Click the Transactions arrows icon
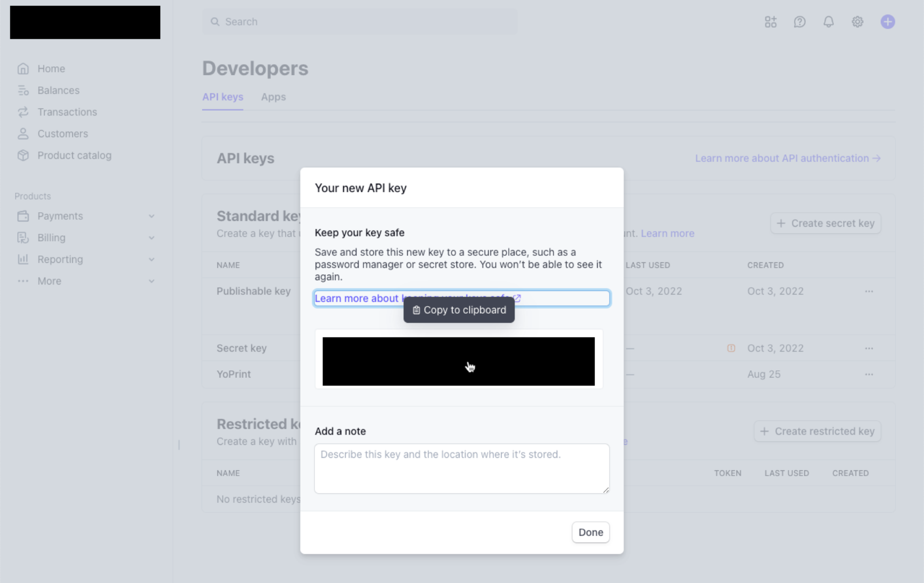The width and height of the screenshot is (924, 583). coord(23,112)
